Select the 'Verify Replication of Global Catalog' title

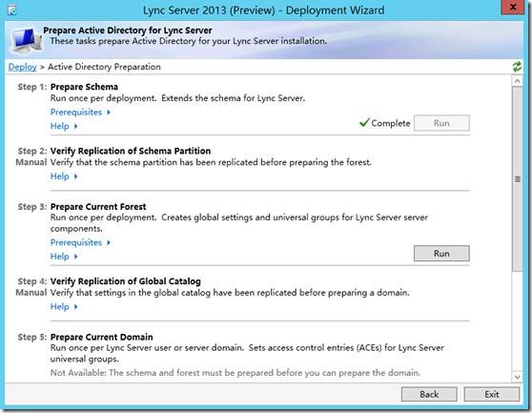click(126, 281)
